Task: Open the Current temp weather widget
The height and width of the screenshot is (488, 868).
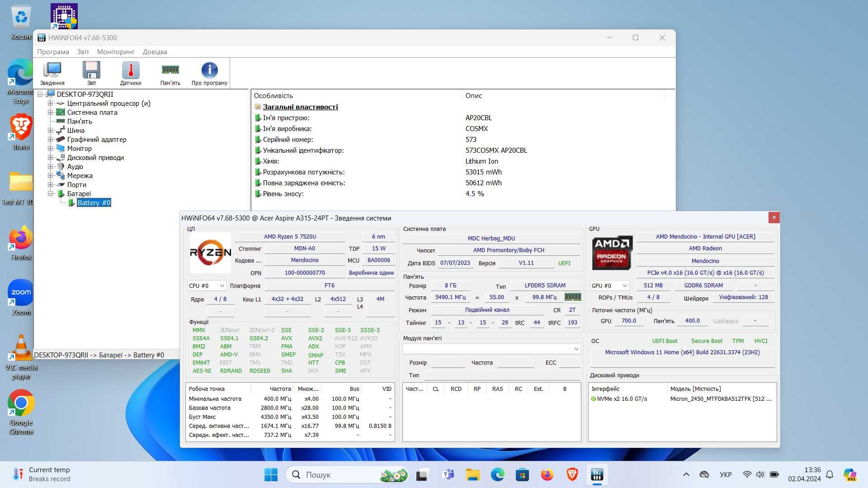Action: coord(42,474)
